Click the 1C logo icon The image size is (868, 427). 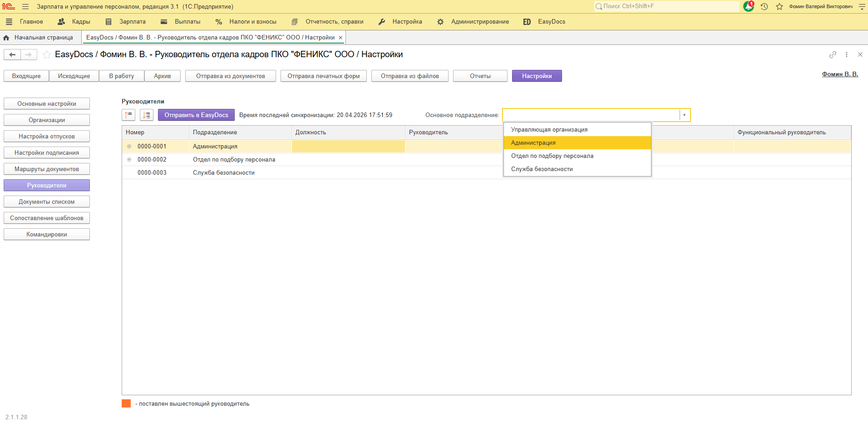click(x=9, y=6)
